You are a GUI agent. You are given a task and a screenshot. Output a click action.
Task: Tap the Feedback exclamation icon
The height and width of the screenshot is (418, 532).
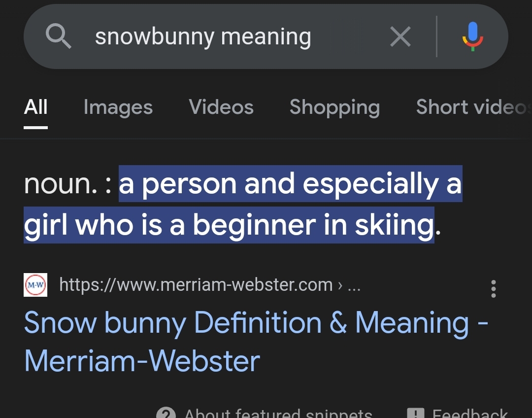click(415, 413)
